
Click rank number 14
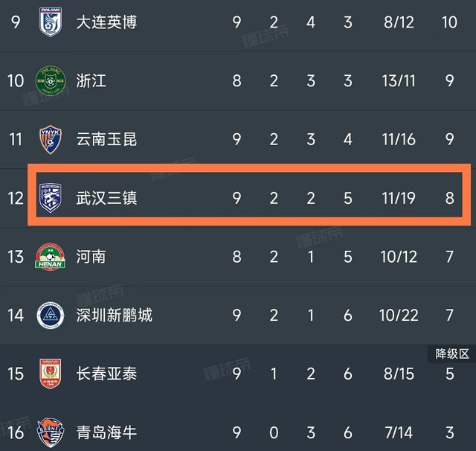point(16,315)
